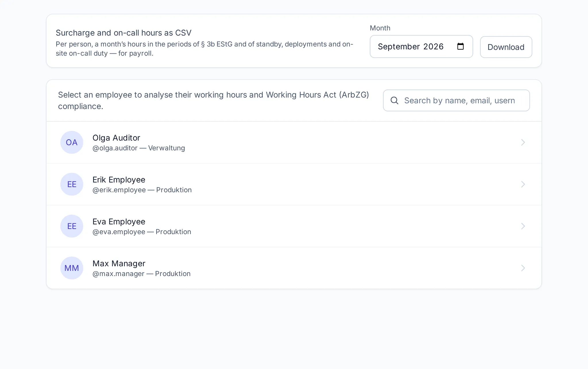Screen dimensions: 588x369
Task: Click the MM avatar for Max Manager
Action: tap(72, 268)
